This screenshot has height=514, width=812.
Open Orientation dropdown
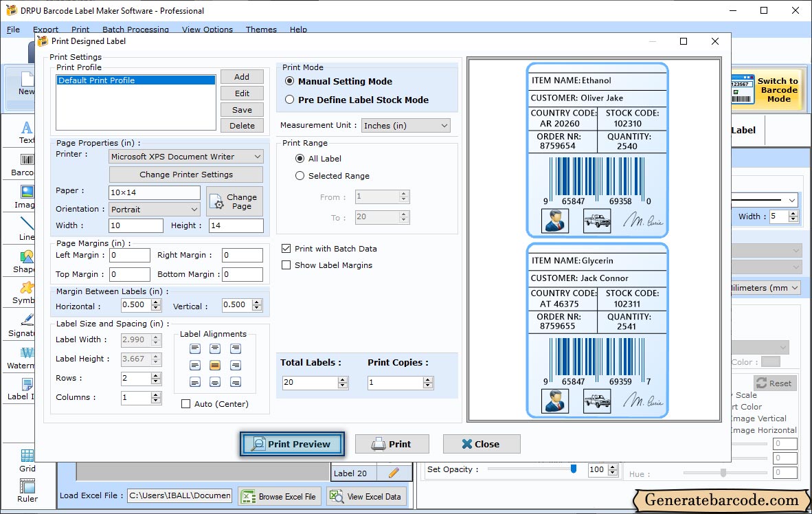coord(155,210)
